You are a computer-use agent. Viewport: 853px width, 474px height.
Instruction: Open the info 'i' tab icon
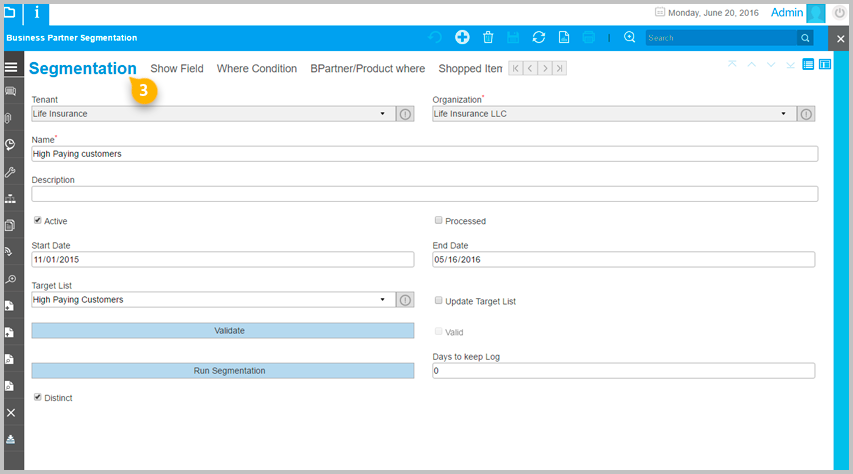tap(37, 13)
